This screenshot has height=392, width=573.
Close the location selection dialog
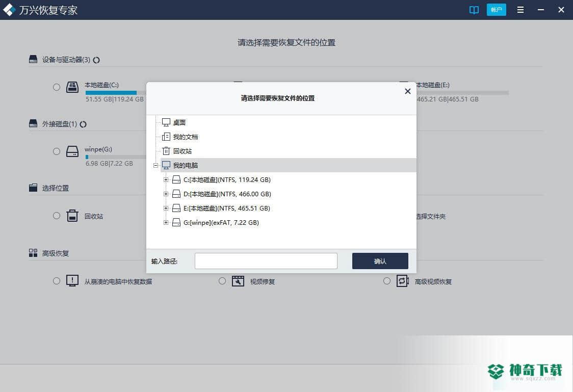(x=408, y=91)
